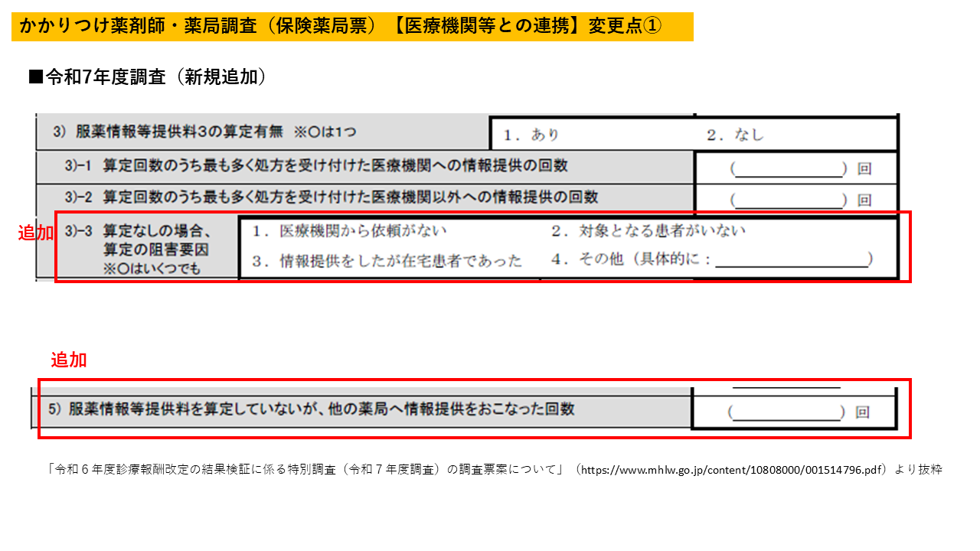Check '2. 対象となる患者がいない' option
980x551 pixels.
click(648, 230)
